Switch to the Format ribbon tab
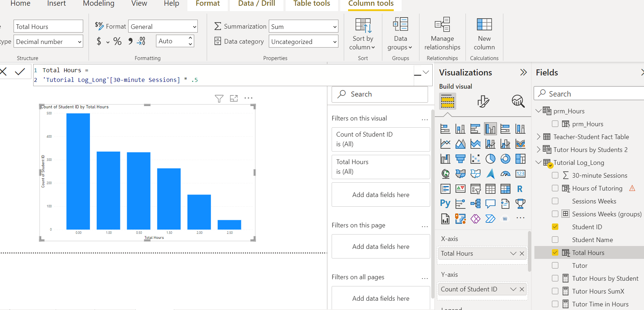Viewport: 644px width, 310px height. click(208, 4)
